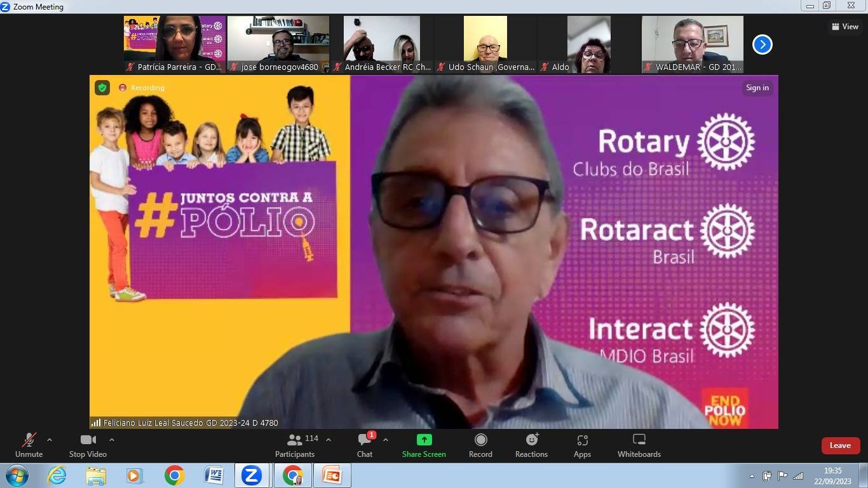Show next participants with blue arrow
Screen dimensions: 868x488
point(762,44)
